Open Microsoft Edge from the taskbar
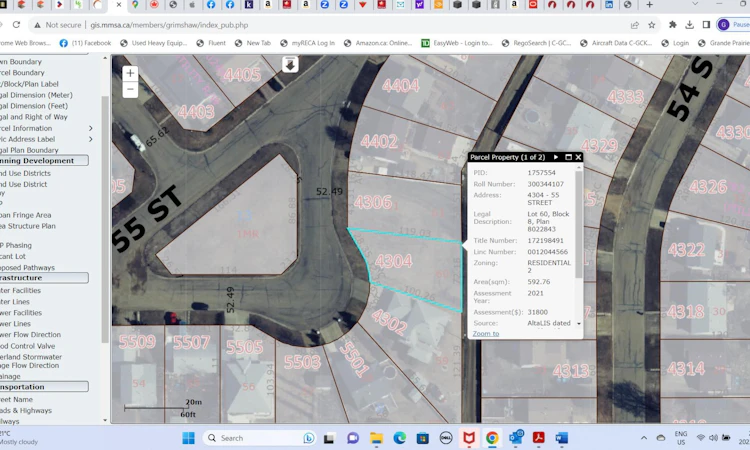The width and height of the screenshot is (750, 450). click(x=399, y=438)
